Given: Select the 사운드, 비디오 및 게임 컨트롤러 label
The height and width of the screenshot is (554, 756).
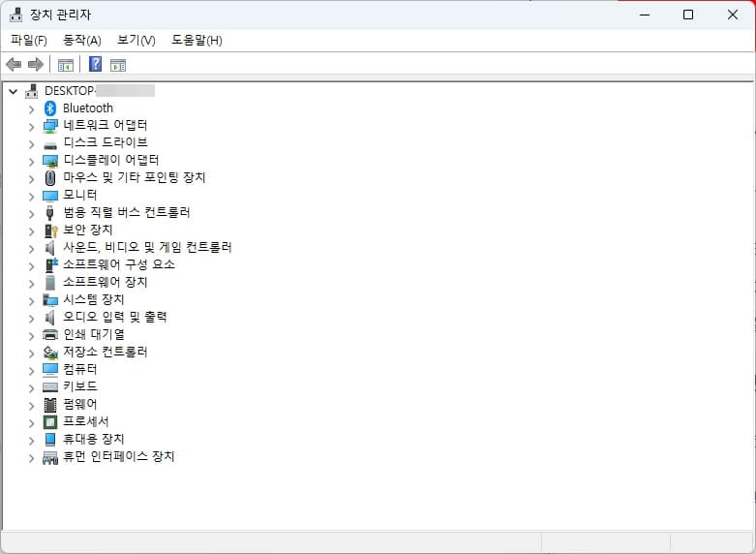Looking at the screenshot, I should [147, 248].
